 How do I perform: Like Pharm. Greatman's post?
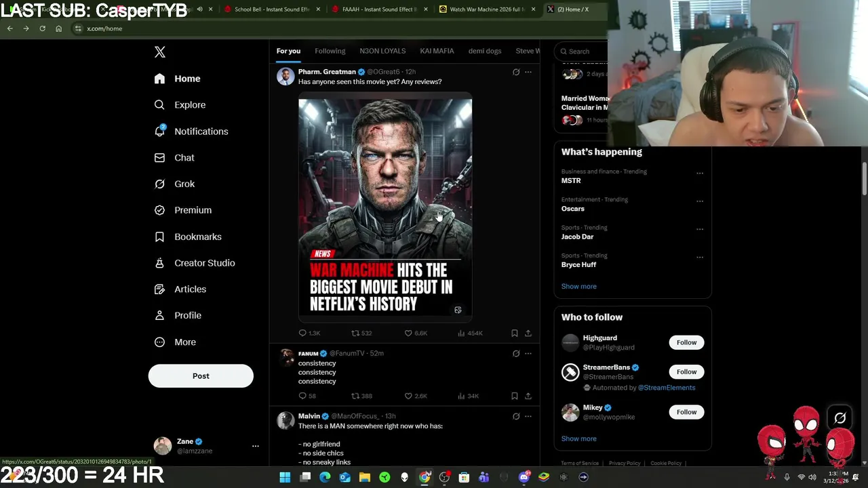point(415,333)
